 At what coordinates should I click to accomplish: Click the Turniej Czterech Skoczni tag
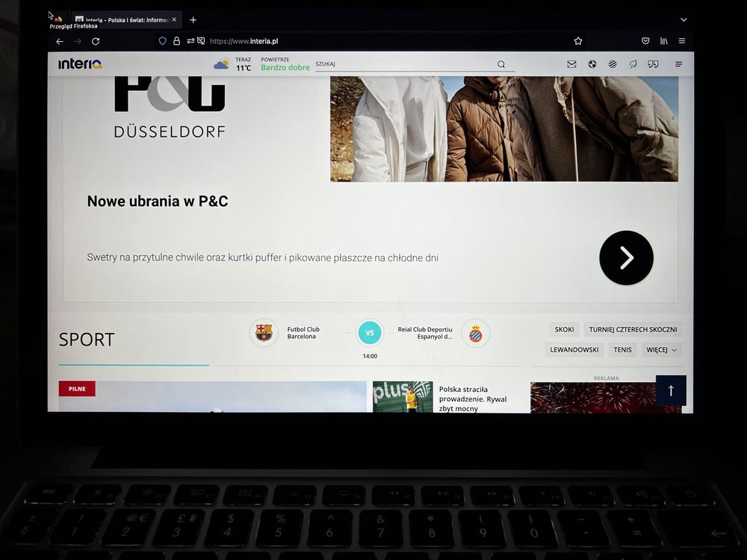633,329
